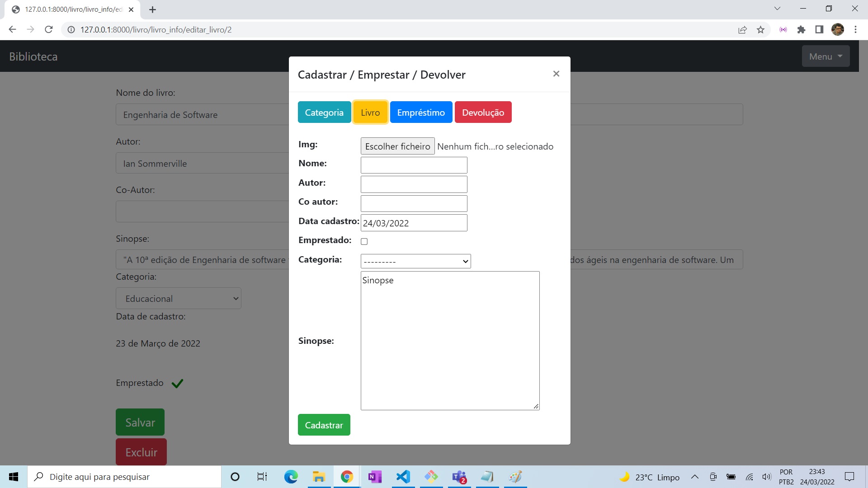Bookmark this page with the star icon
This screenshot has height=488, width=868.
(760, 30)
